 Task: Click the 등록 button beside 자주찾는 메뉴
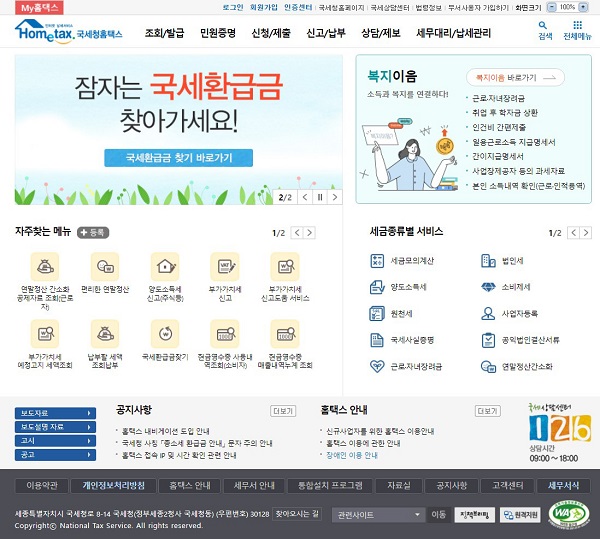[x=93, y=232]
